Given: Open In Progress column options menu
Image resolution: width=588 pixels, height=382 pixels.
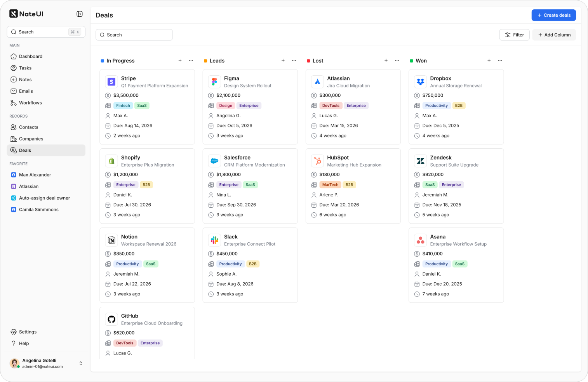Looking at the screenshot, I should [191, 61].
